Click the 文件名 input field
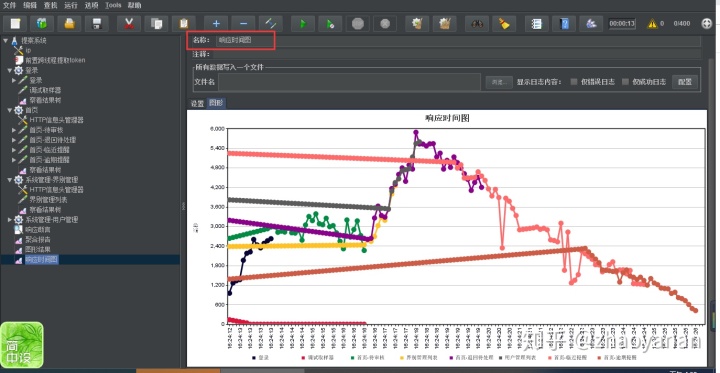This screenshot has height=373, width=720. tap(349, 82)
